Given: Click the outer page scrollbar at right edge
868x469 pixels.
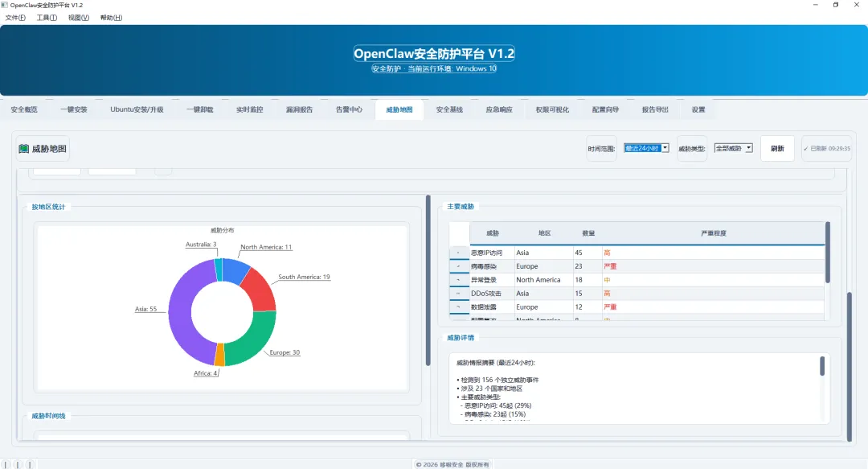Looking at the screenshot, I should click(x=850, y=367).
